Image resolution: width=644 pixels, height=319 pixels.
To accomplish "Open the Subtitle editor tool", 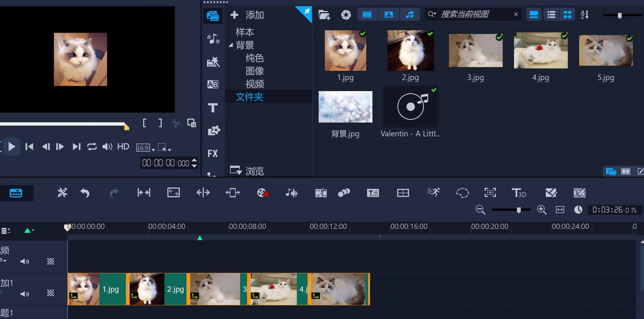I will coord(373,193).
